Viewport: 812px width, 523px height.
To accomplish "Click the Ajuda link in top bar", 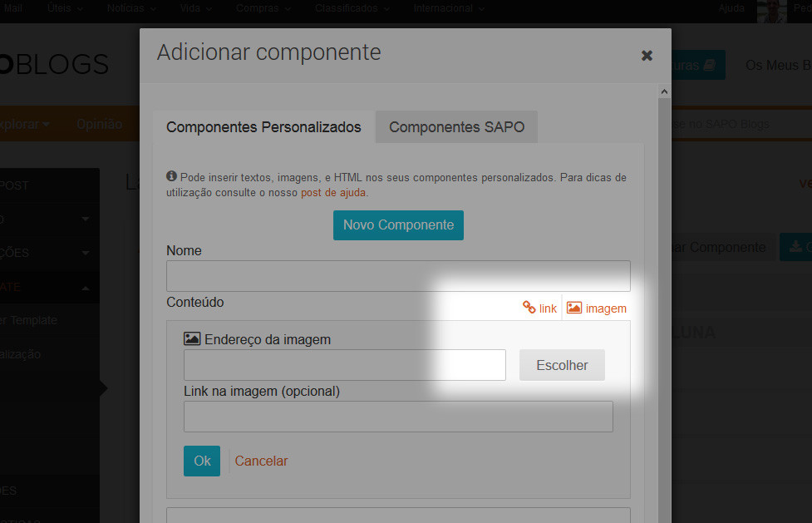I will (731, 8).
